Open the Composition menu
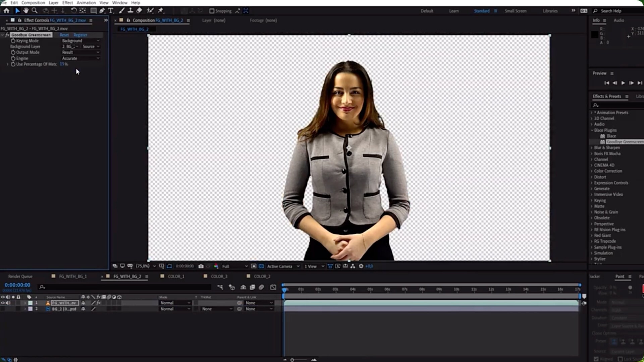Image resolution: width=644 pixels, height=362 pixels. coord(33,3)
